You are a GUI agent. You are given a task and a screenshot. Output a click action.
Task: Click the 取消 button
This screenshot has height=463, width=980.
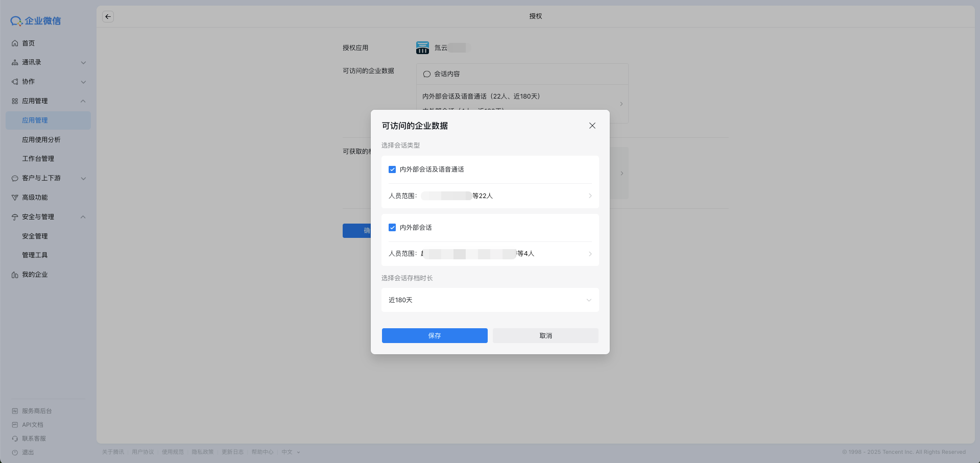click(545, 335)
